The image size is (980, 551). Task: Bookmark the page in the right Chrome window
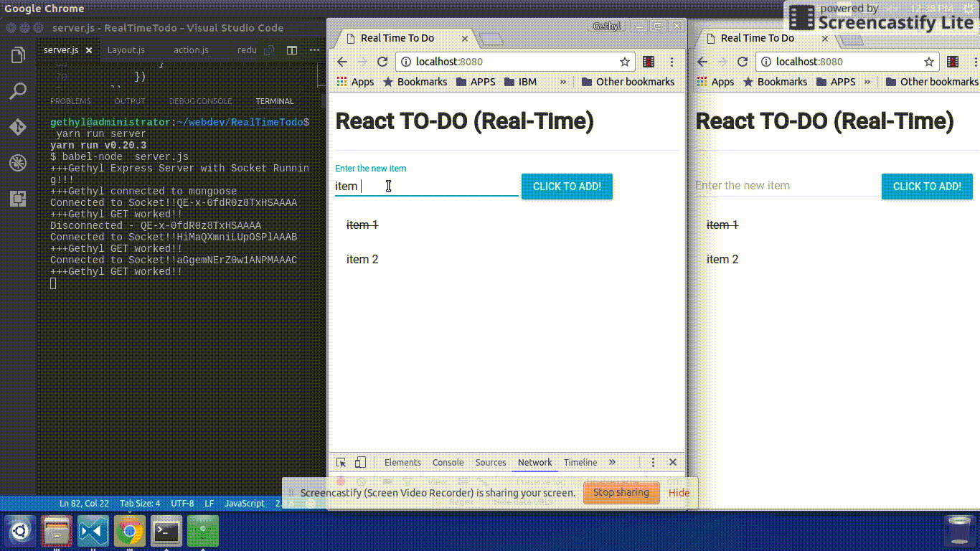tap(929, 62)
